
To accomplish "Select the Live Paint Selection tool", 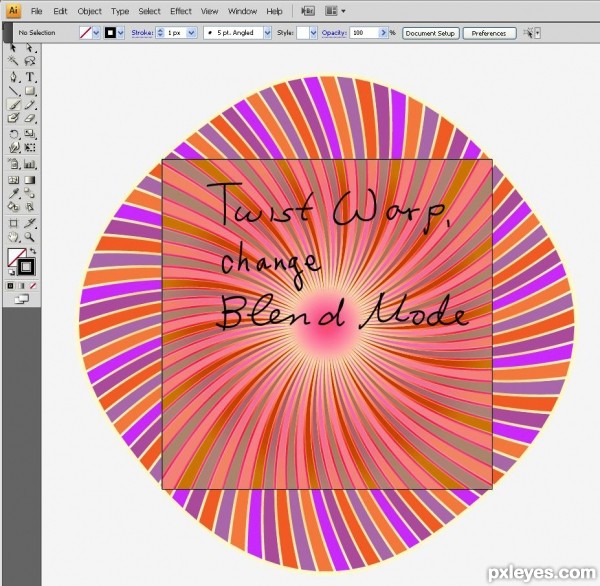I will click(29, 207).
